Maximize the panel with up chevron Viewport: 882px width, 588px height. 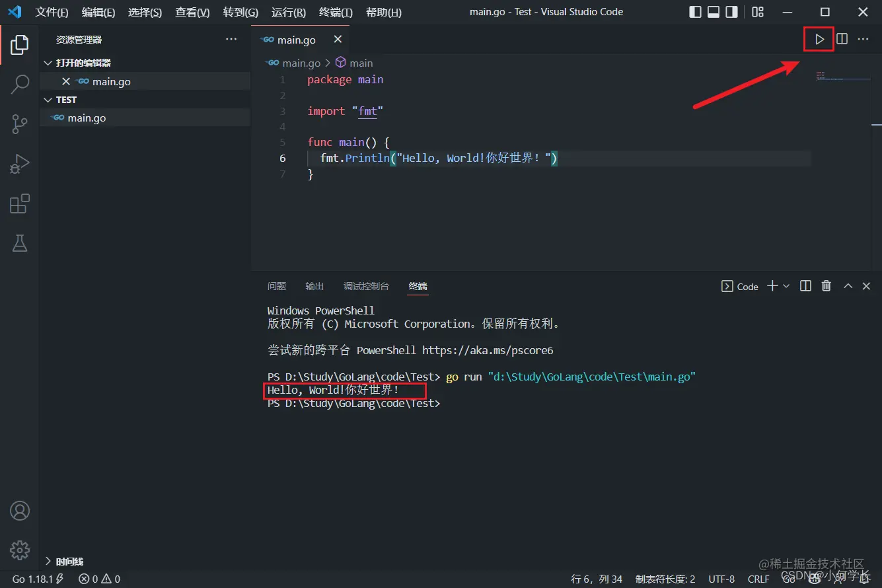[848, 286]
